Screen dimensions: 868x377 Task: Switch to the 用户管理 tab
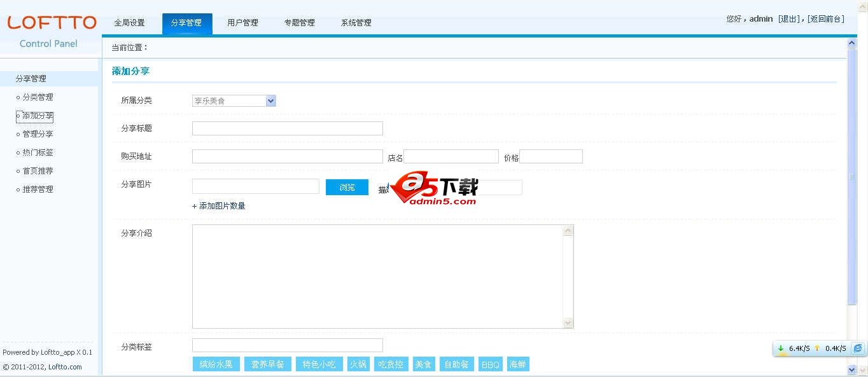[242, 23]
